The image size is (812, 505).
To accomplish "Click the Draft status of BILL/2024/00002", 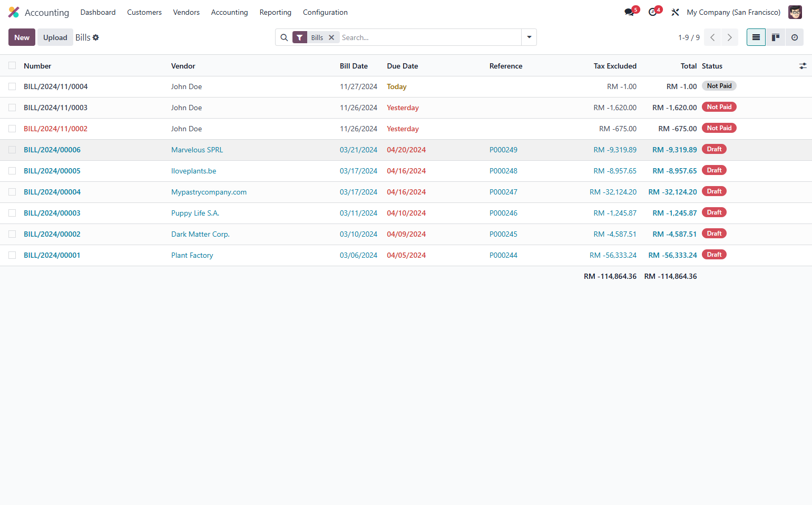I will (714, 234).
